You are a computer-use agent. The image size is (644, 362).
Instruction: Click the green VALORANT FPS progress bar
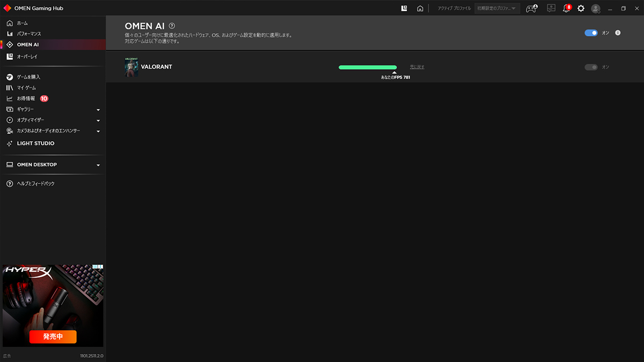(x=368, y=67)
